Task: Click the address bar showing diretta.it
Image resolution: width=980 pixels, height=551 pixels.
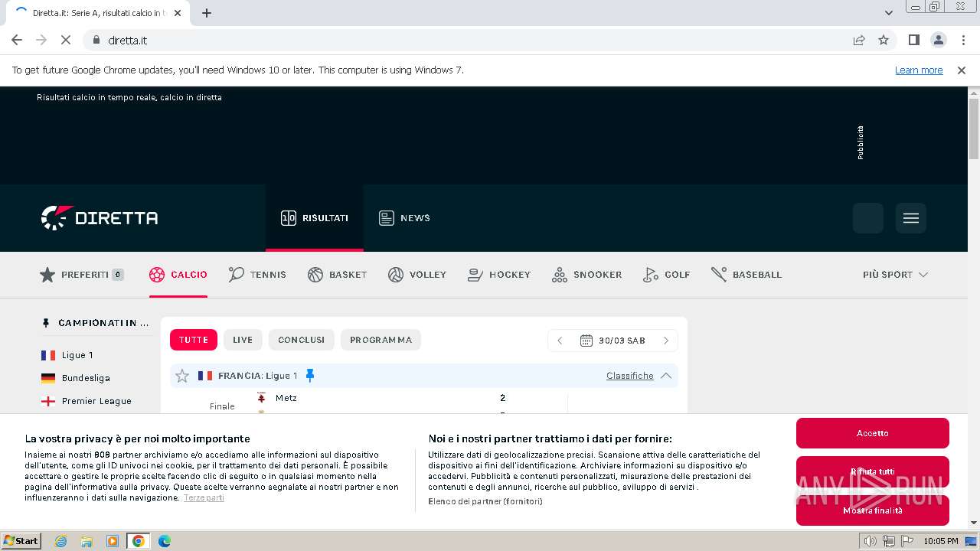Action: tap(467, 40)
